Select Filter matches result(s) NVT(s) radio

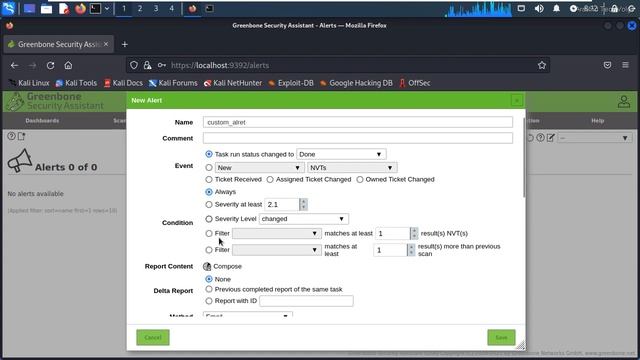(209, 233)
